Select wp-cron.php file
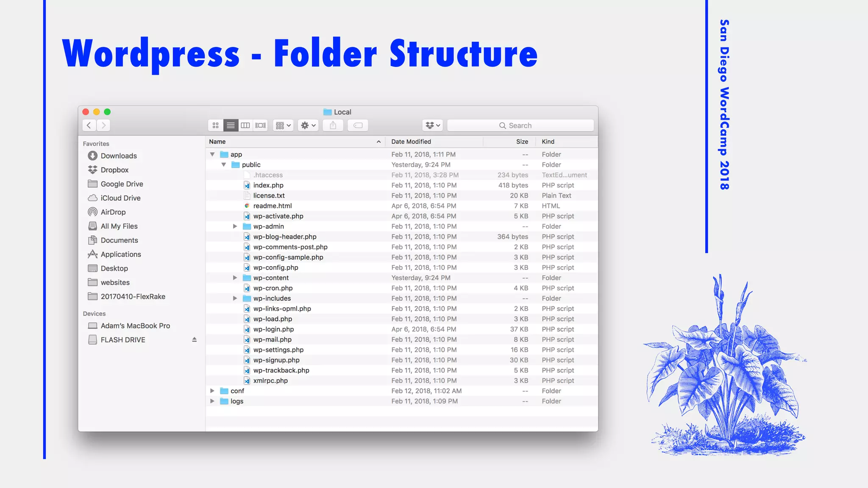Screen dimensions: 868x488 point(402,288)
